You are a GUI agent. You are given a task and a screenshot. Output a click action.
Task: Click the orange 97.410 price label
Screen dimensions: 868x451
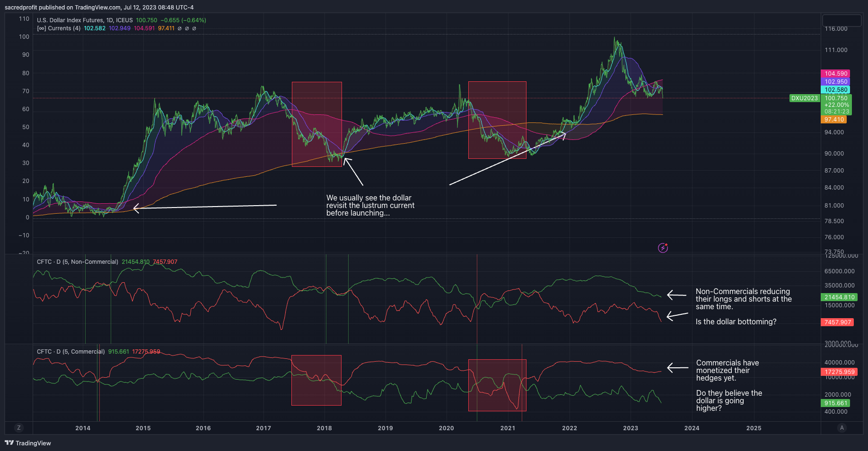(834, 120)
